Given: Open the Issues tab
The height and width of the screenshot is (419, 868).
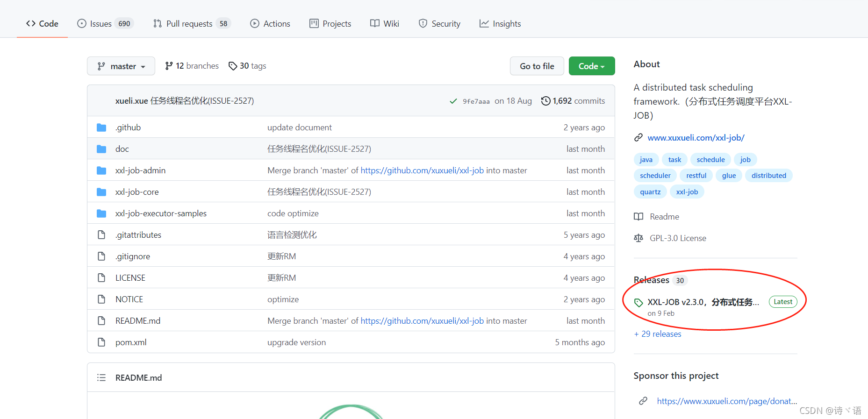Looking at the screenshot, I should coord(105,24).
